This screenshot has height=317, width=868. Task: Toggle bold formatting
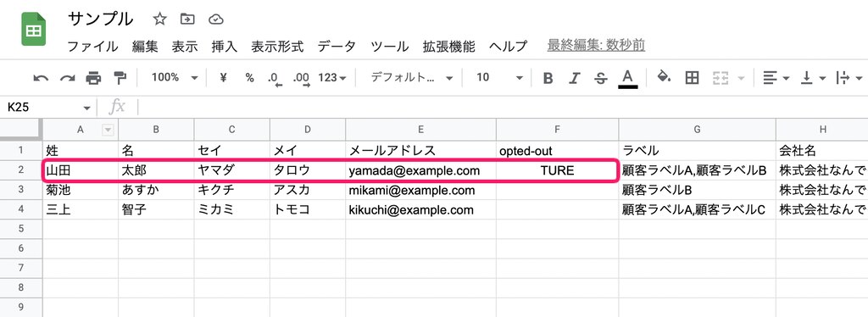click(548, 78)
